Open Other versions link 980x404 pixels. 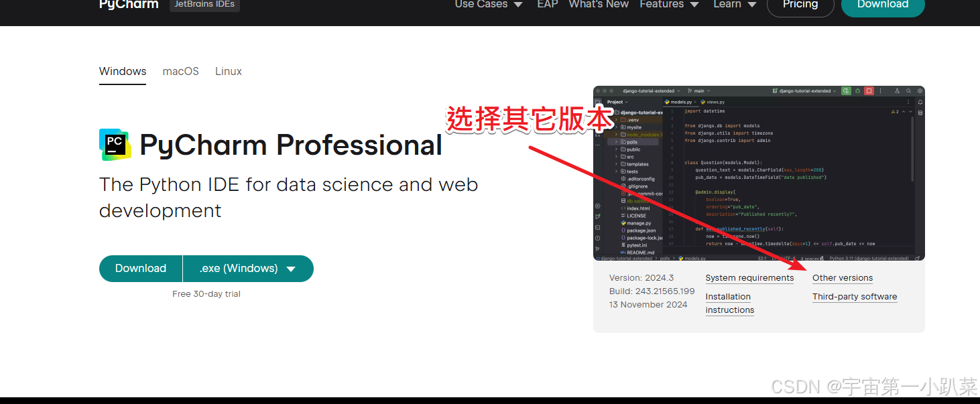tap(843, 278)
